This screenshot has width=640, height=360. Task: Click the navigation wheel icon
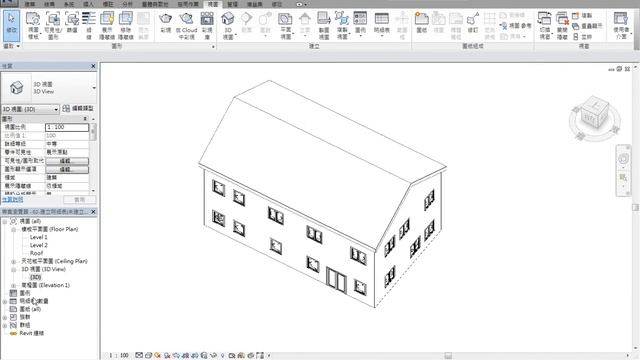point(623,159)
